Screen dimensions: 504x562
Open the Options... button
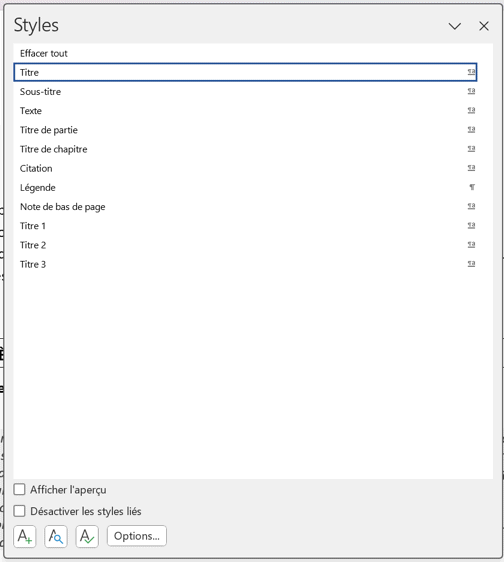coord(137,536)
